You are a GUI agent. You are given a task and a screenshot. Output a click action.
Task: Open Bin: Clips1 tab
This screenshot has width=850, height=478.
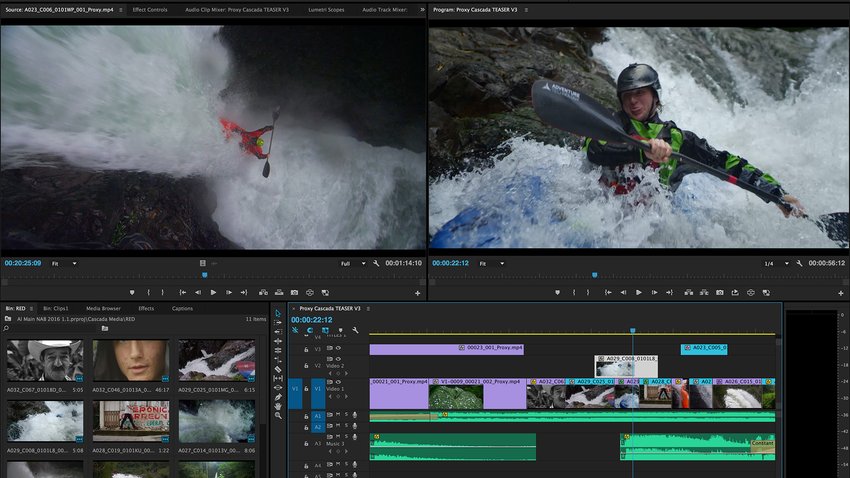pyautogui.click(x=56, y=308)
